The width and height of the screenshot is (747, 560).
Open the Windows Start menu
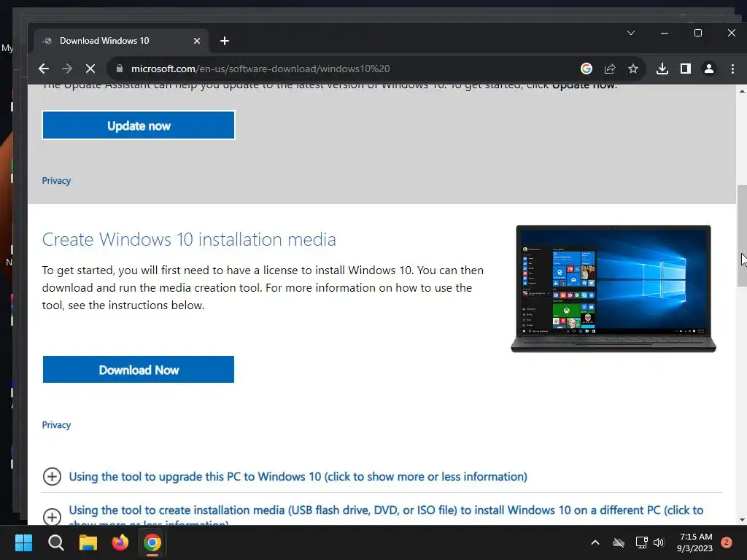coord(23,542)
